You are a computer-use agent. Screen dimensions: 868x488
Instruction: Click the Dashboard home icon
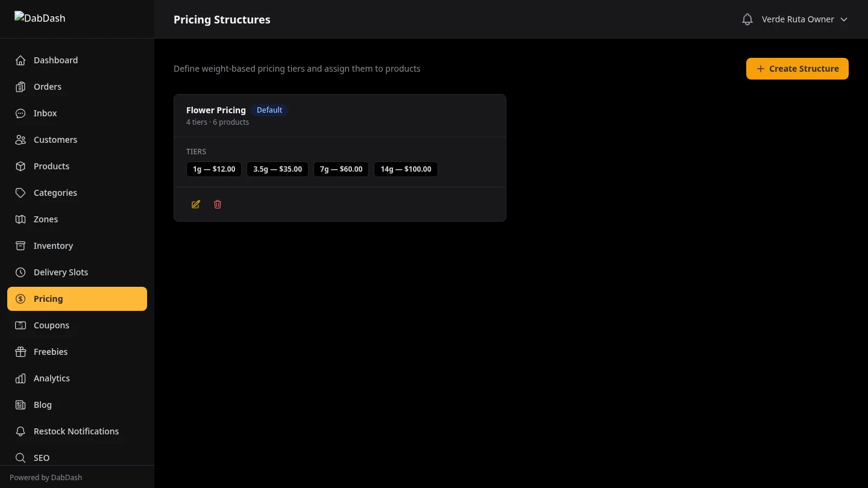[x=20, y=60]
